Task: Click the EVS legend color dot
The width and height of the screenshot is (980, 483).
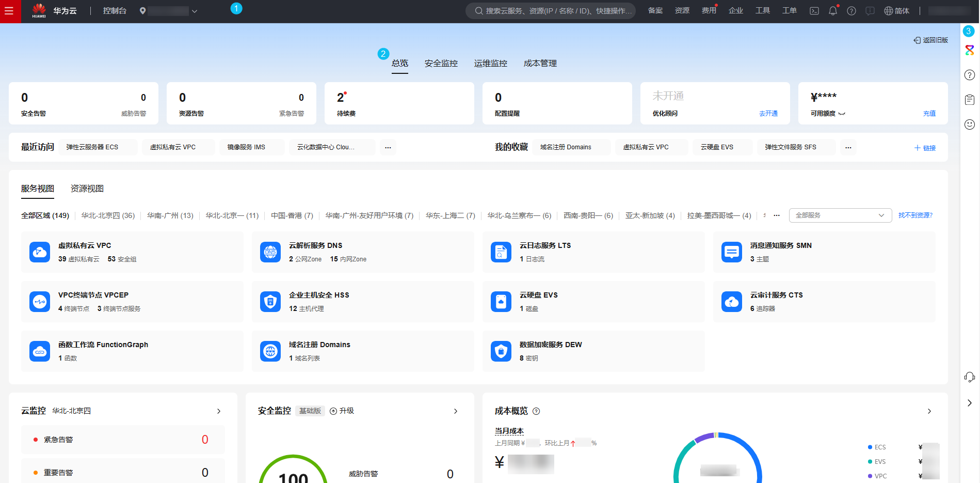Action: tap(870, 462)
